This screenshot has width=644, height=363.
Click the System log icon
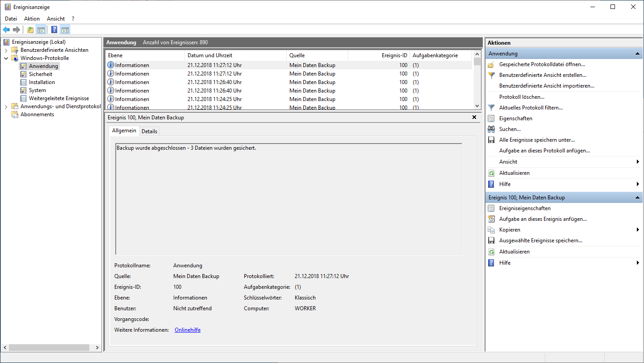click(24, 90)
